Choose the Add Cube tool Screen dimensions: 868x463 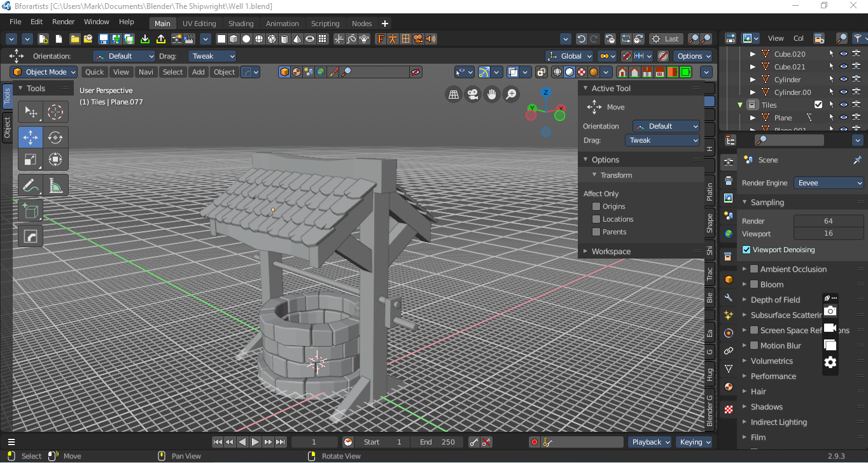(x=31, y=211)
